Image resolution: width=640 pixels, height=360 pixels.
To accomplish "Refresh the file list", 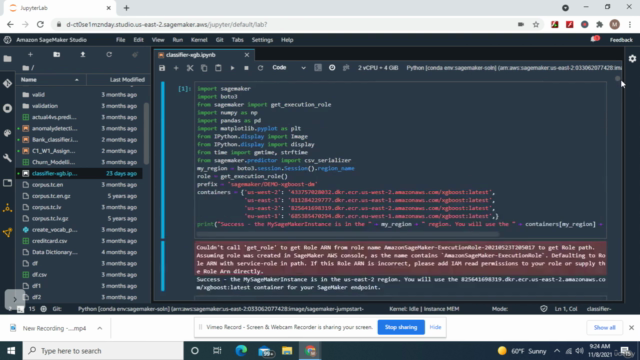I will [x=109, y=55].
